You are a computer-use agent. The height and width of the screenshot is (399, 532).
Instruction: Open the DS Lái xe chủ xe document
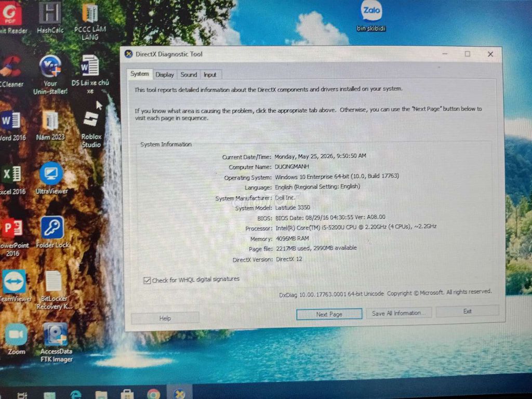coord(90,74)
